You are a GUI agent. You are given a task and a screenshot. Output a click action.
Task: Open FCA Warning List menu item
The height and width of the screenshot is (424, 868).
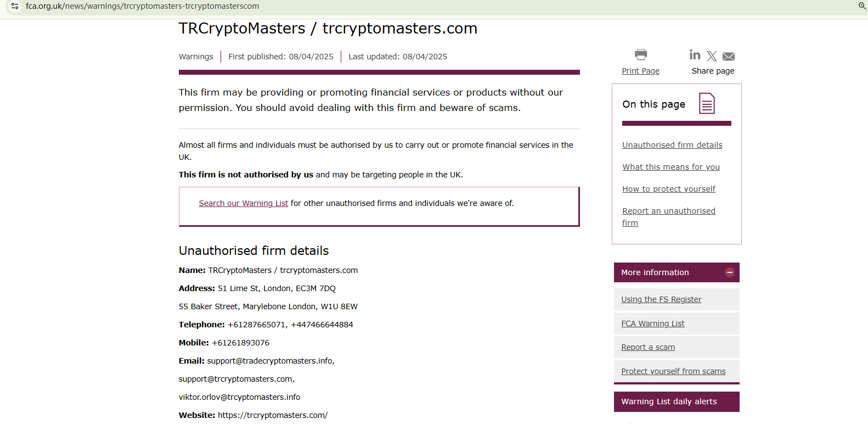click(x=652, y=323)
